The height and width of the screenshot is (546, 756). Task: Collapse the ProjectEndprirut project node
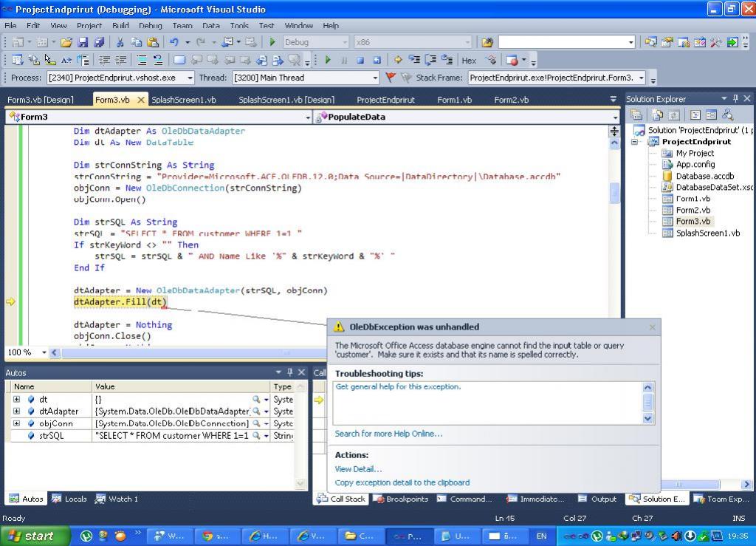click(635, 142)
